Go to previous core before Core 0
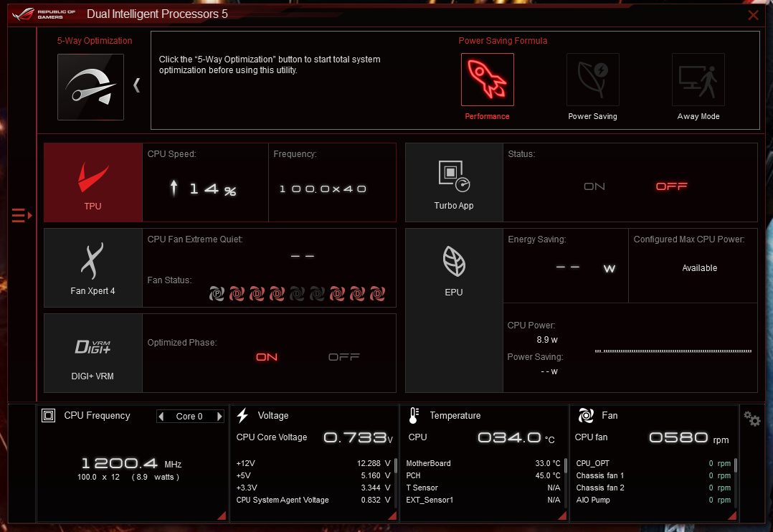 (x=161, y=417)
